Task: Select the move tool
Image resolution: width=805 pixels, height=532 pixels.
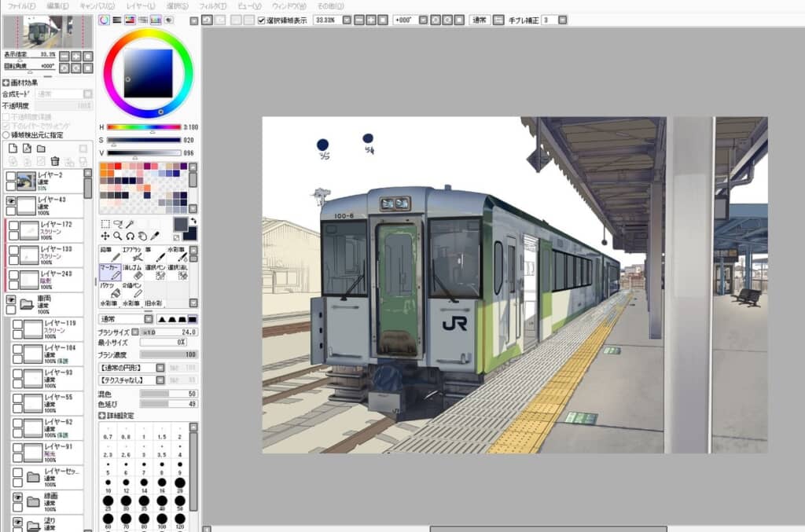Action: (x=105, y=236)
